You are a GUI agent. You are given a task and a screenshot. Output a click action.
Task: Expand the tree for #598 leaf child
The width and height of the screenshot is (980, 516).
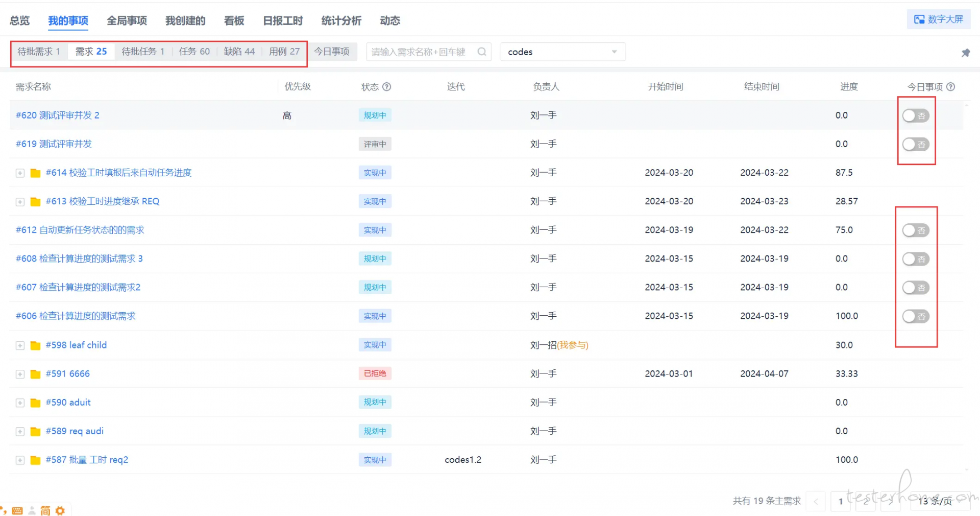[20, 345]
